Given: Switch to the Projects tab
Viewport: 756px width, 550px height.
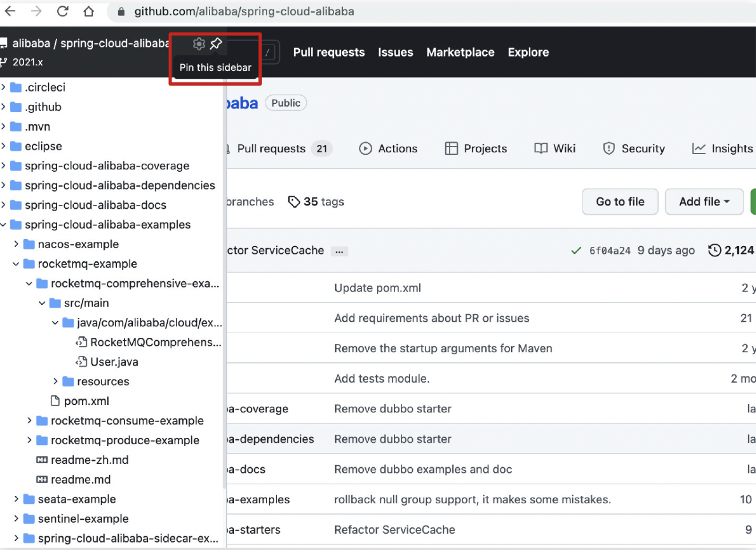Looking at the screenshot, I should 476,149.
